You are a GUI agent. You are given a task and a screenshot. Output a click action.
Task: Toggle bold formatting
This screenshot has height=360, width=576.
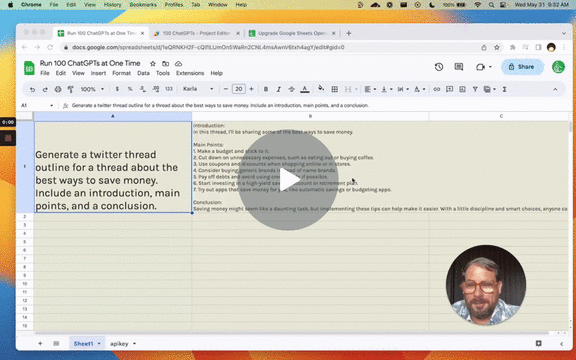266,89
